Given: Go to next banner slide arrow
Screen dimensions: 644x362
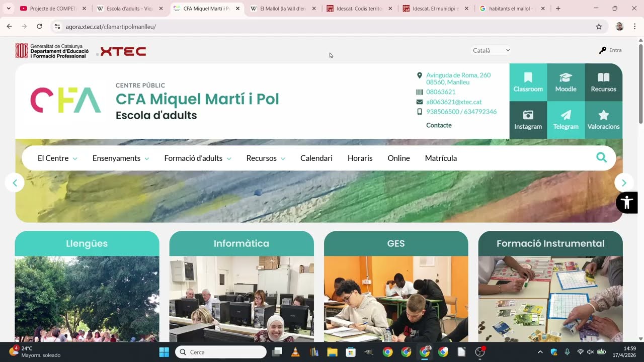Looking at the screenshot, I should tap(624, 183).
